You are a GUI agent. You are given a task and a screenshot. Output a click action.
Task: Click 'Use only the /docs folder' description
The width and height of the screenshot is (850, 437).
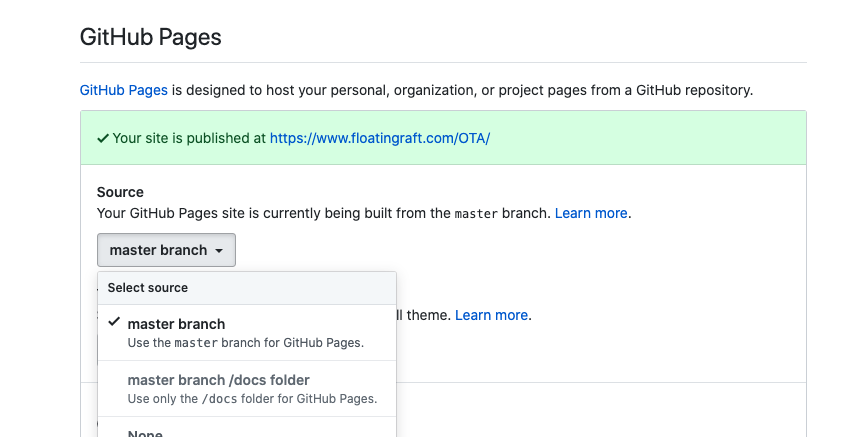pyautogui.click(x=252, y=398)
